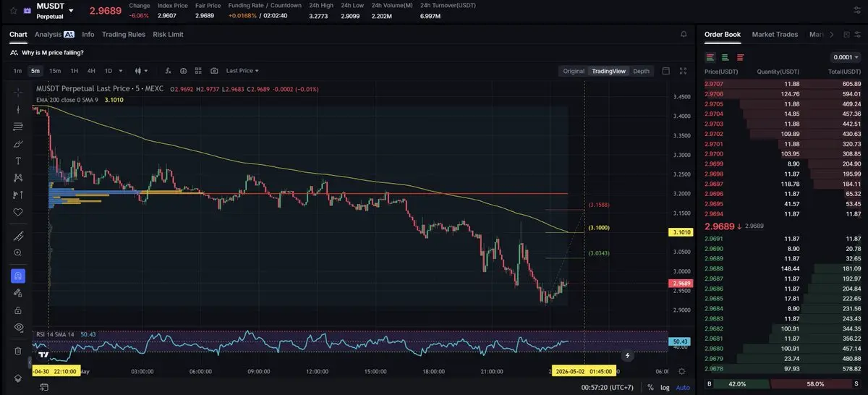This screenshot has width=868, height=395.
Task: Open the Info tab
Action: [x=88, y=34]
